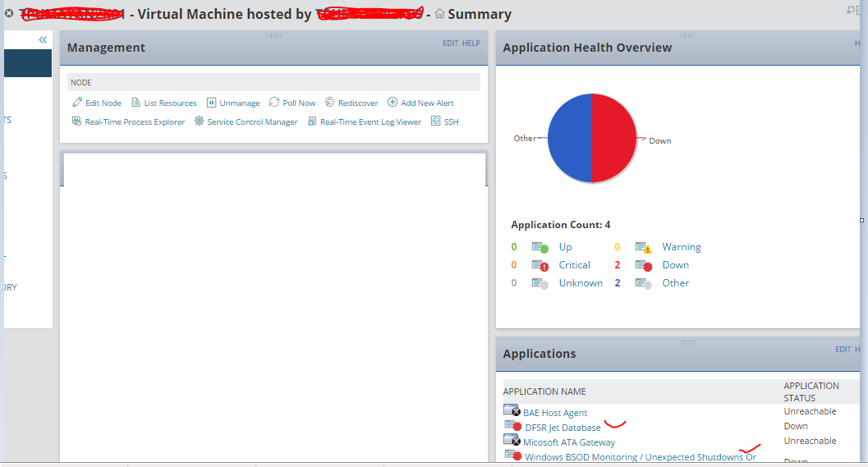Click the DFSR Jet Database status icon

coord(513,425)
